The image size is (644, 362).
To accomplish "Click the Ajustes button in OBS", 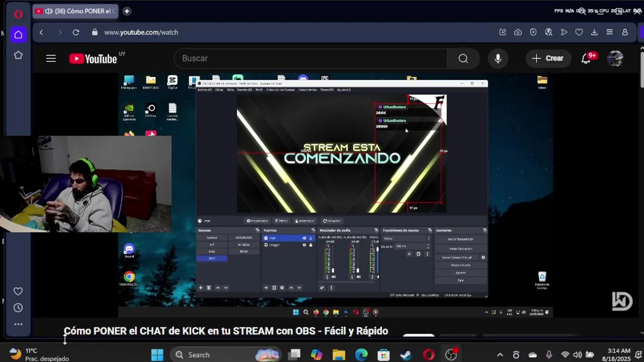I will [460, 273].
